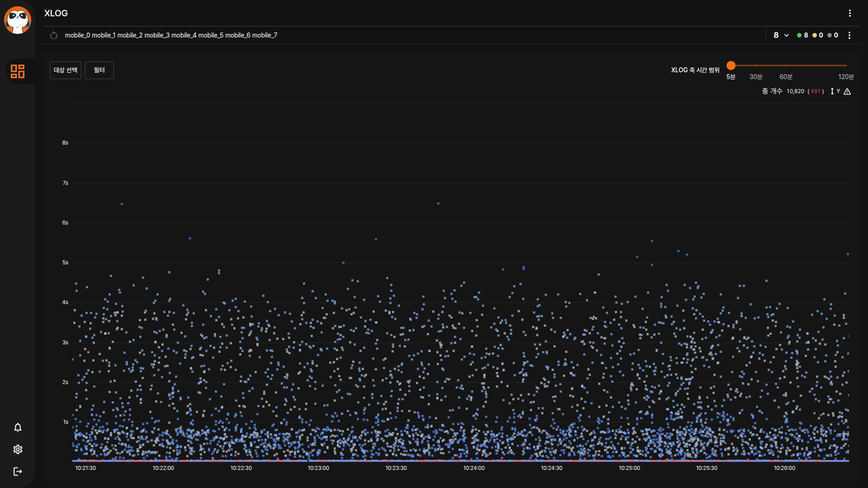Screen dimensions: 868x488
Task: Click the panda logo avatar
Action: click(18, 20)
